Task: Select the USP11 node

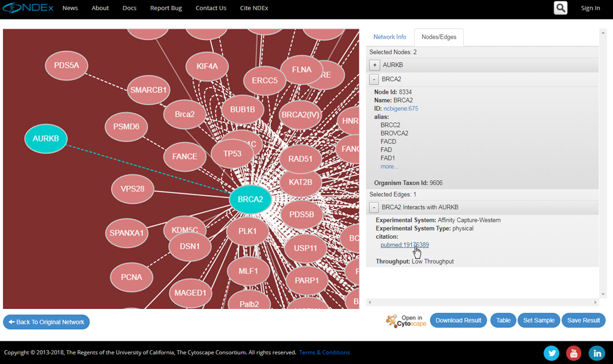Action: pos(305,248)
